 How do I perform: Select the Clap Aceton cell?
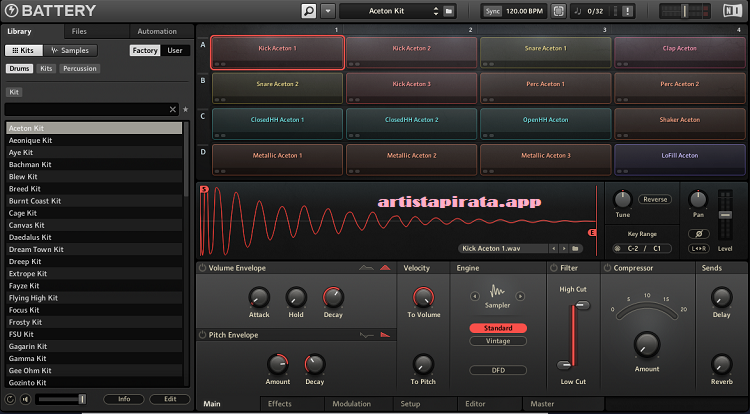pos(679,53)
